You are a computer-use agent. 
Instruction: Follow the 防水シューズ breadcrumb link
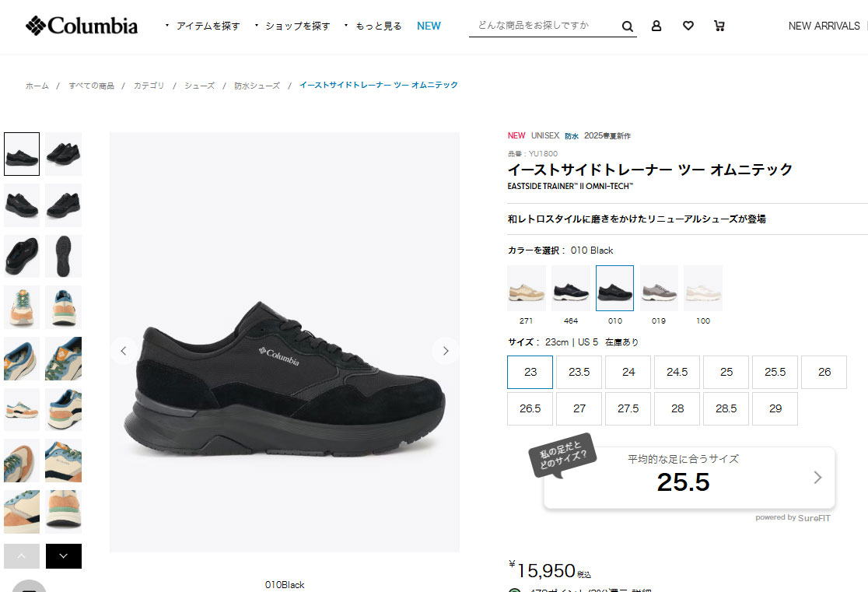coord(257,86)
